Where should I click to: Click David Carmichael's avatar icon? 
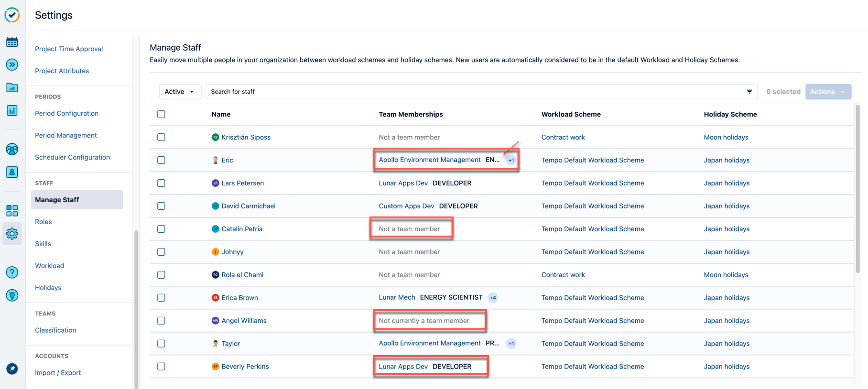click(215, 206)
